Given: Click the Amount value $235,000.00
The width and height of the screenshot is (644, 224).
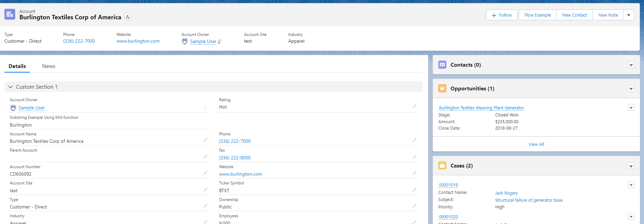Looking at the screenshot, I should [x=507, y=121].
